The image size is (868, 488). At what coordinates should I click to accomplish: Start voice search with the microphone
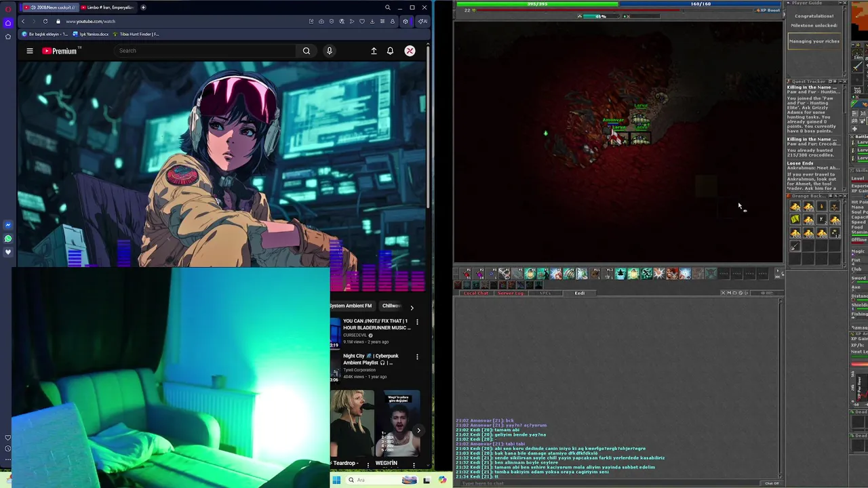[x=330, y=51]
